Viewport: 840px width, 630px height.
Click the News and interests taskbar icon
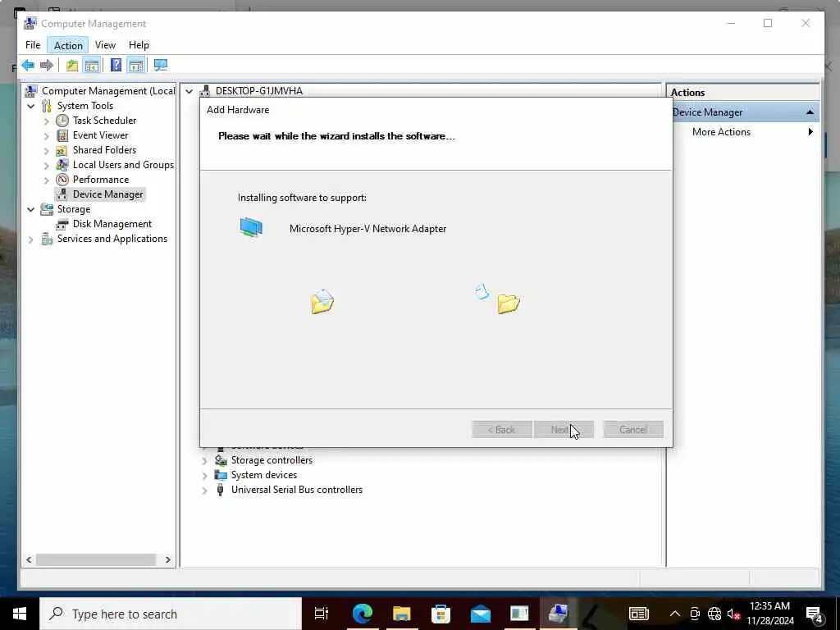pyautogui.click(x=638, y=614)
